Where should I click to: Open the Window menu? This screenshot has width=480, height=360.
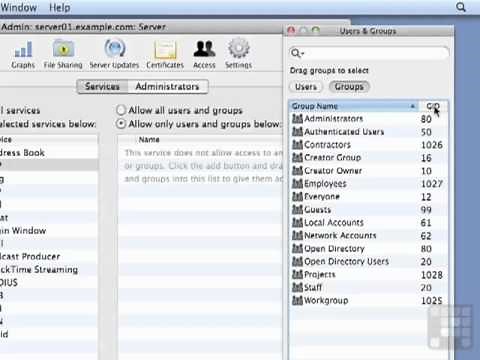coord(19,7)
